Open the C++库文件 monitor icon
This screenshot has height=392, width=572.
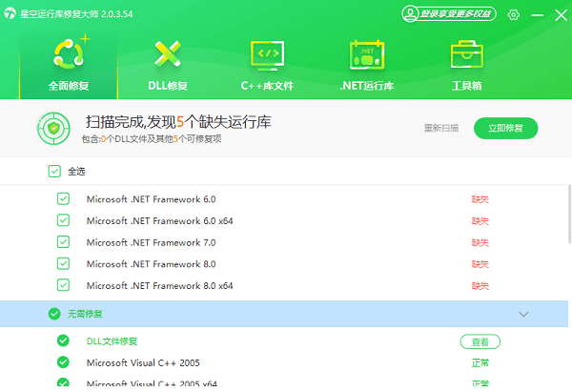(267, 54)
